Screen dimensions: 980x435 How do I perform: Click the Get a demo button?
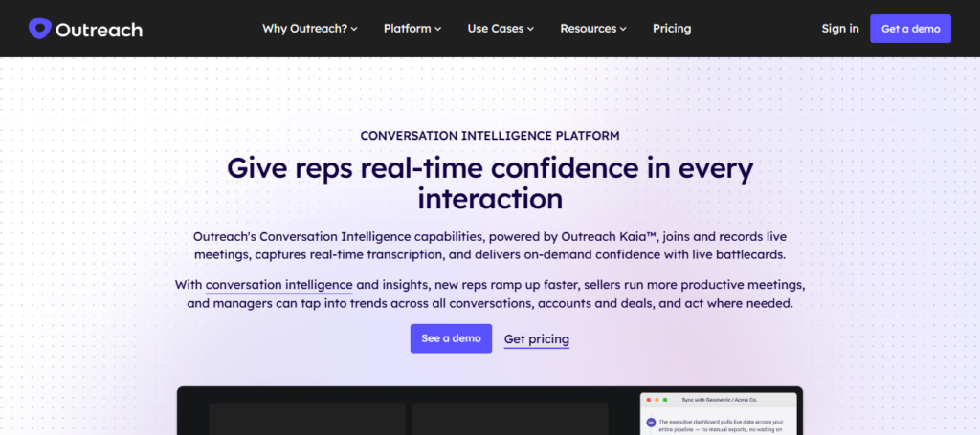tap(911, 29)
